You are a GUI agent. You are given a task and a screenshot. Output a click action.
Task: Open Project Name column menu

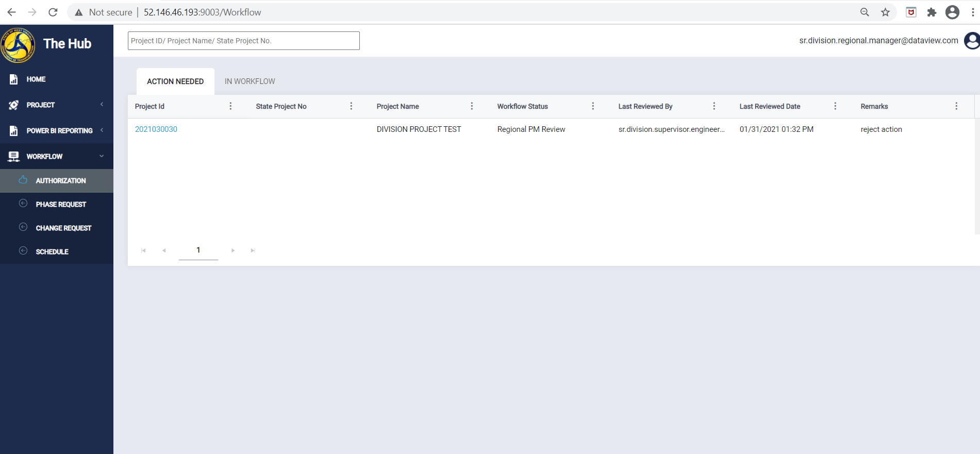click(x=472, y=106)
